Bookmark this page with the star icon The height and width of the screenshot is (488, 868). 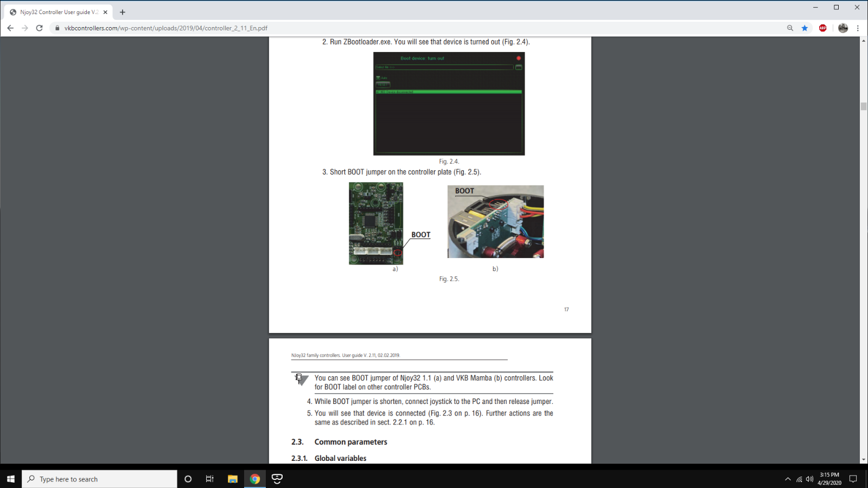tap(805, 28)
